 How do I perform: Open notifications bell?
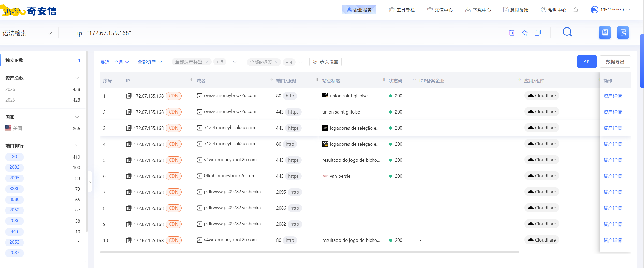[576, 10]
